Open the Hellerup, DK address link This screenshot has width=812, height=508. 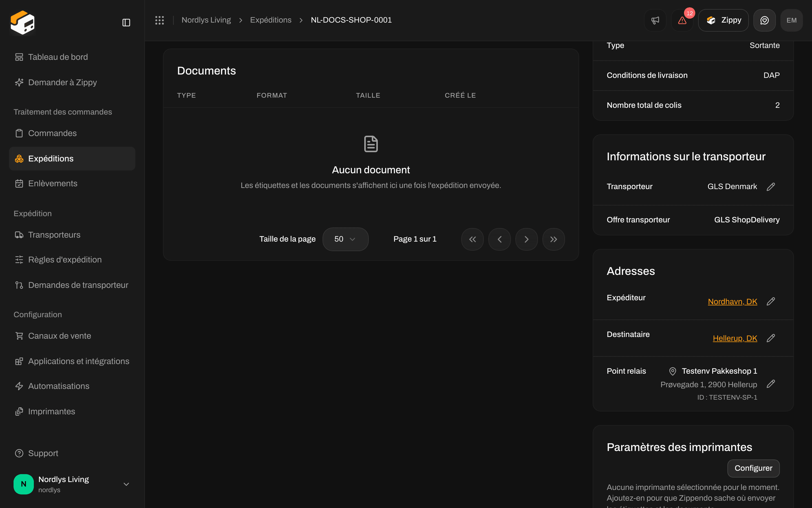coord(735,338)
